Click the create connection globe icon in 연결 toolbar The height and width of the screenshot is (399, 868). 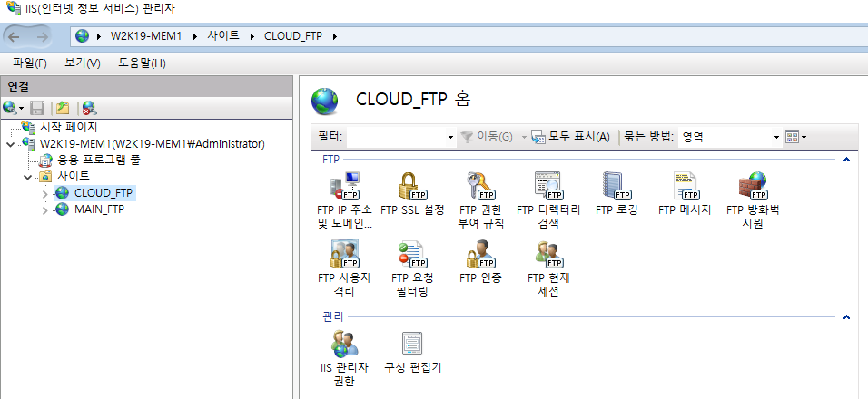click(10, 107)
